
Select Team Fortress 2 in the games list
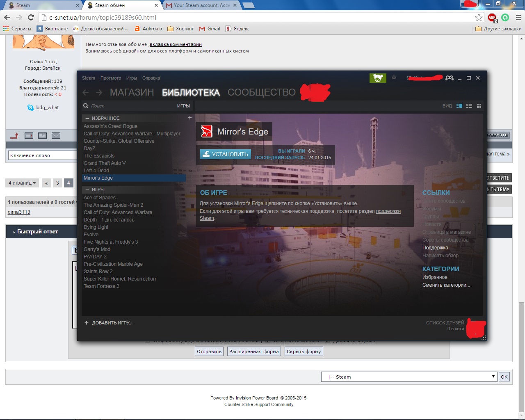tap(134, 286)
